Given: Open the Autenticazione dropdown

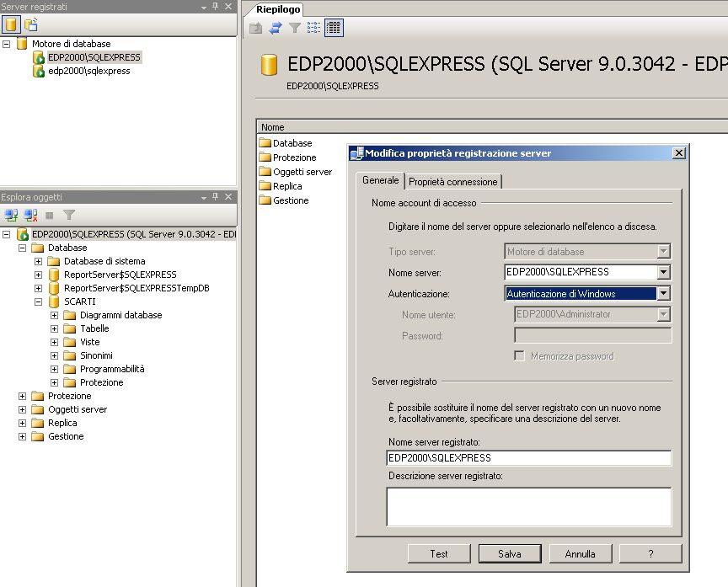Looking at the screenshot, I should [x=663, y=293].
